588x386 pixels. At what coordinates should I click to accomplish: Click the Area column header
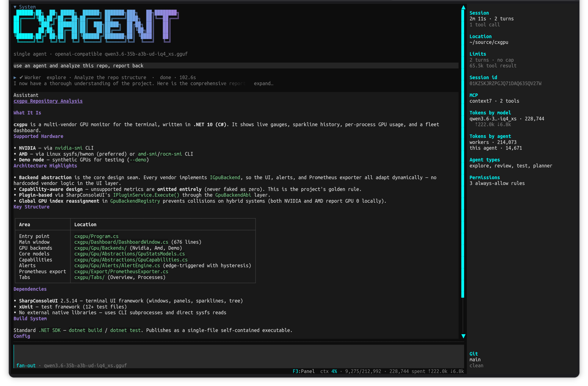click(25, 225)
